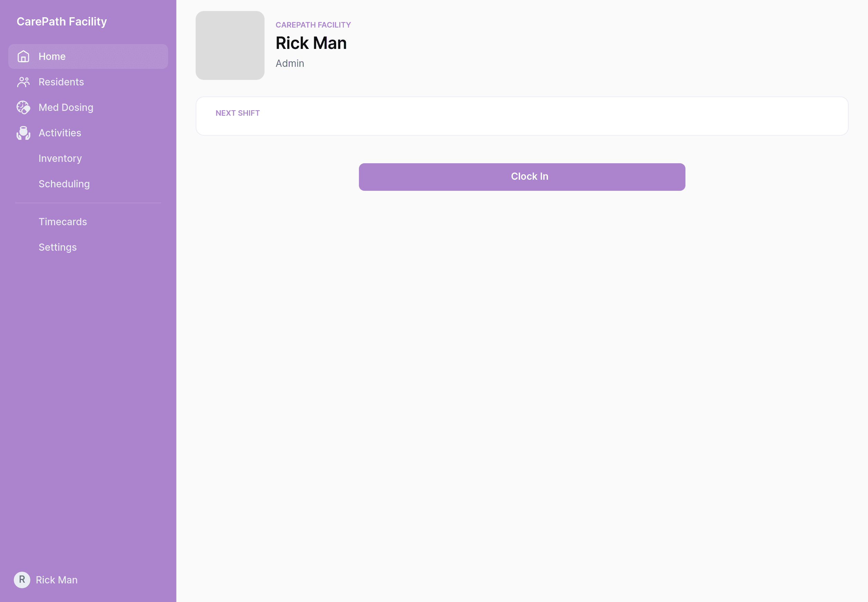Select the Residents icon in sidebar
868x602 pixels.
pyautogui.click(x=23, y=82)
